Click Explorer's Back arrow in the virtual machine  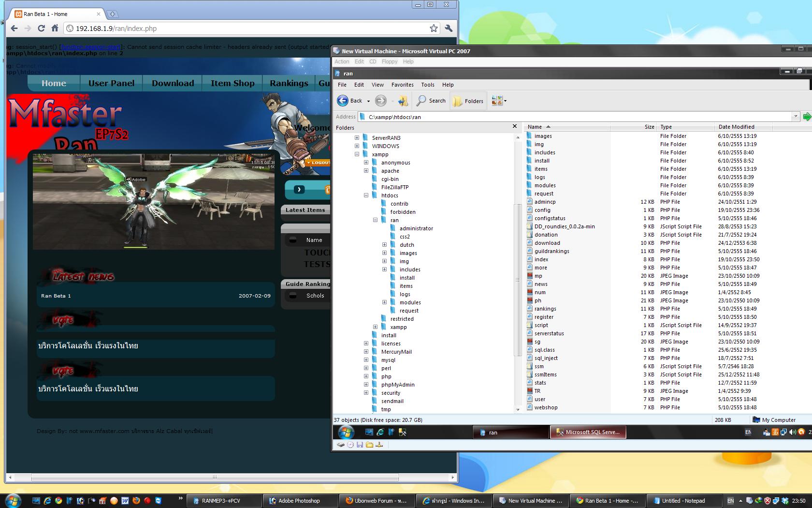click(x=343, y=101)
